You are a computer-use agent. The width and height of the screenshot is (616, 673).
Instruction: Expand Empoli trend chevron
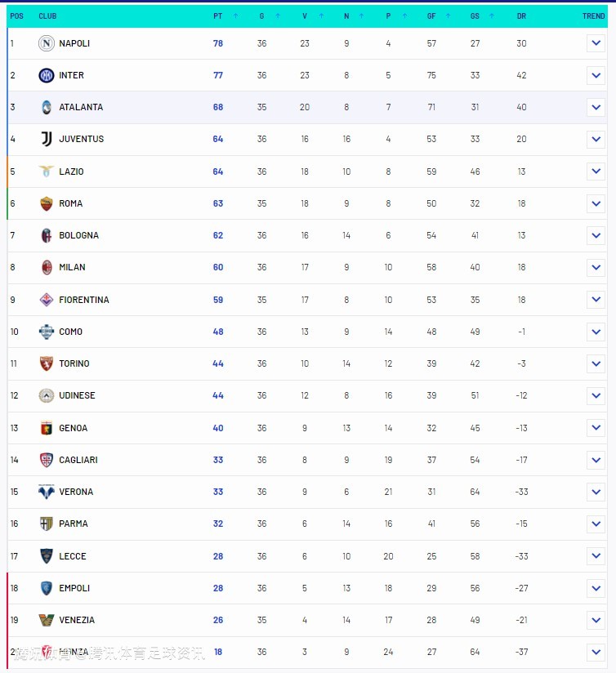click(x=596, y=588)
